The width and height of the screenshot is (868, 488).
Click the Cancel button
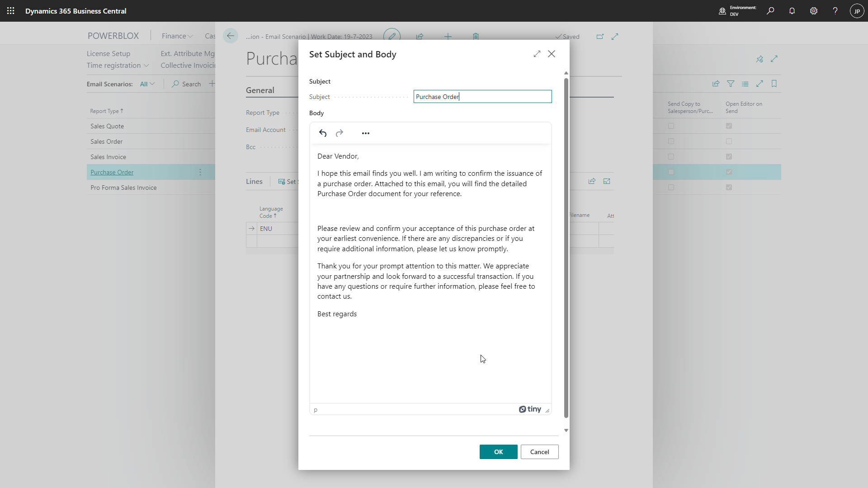pos(539,452)
